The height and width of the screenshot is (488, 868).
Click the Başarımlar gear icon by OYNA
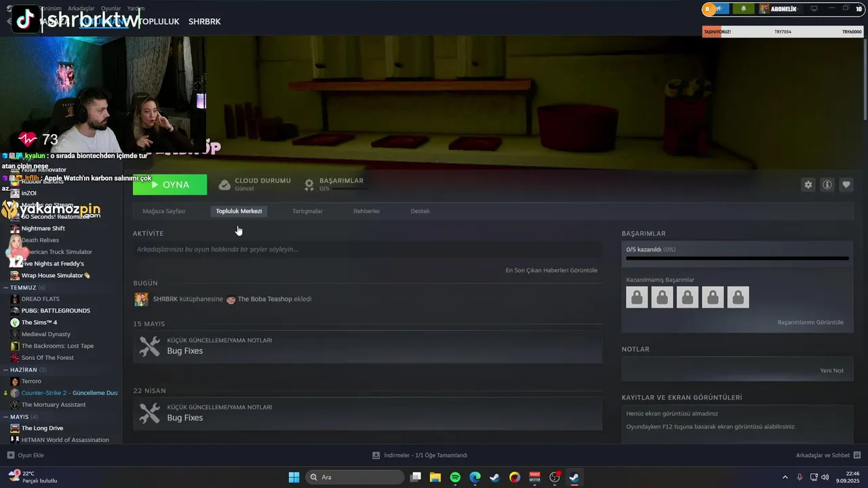tap(309, 184)
